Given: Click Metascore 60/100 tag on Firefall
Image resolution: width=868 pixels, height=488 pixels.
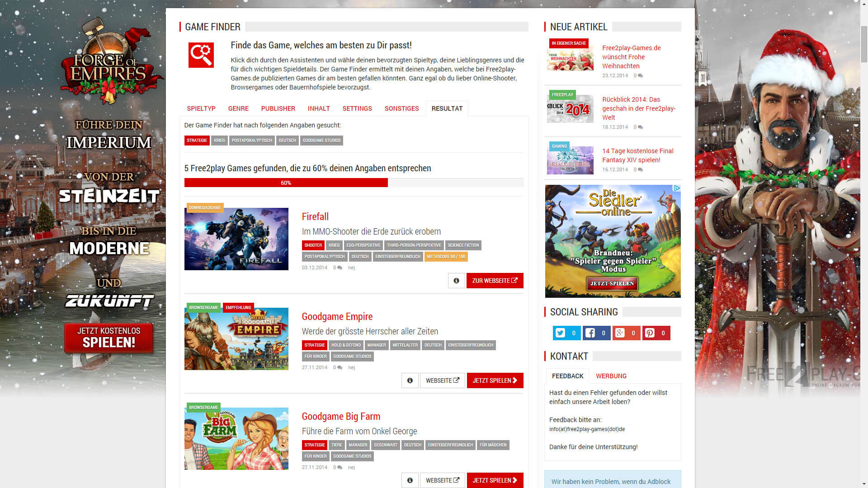Looking at the screenshot, I should click(446, 257).
